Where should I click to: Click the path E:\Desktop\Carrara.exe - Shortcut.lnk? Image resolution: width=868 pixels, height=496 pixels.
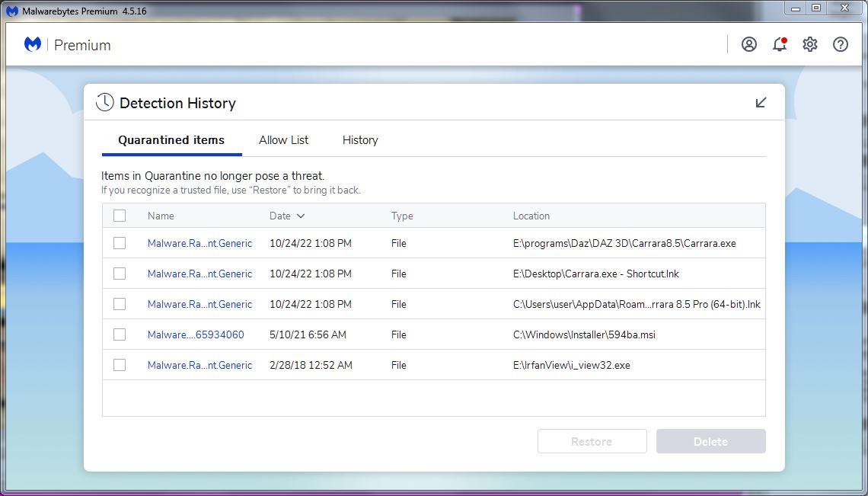595,274
